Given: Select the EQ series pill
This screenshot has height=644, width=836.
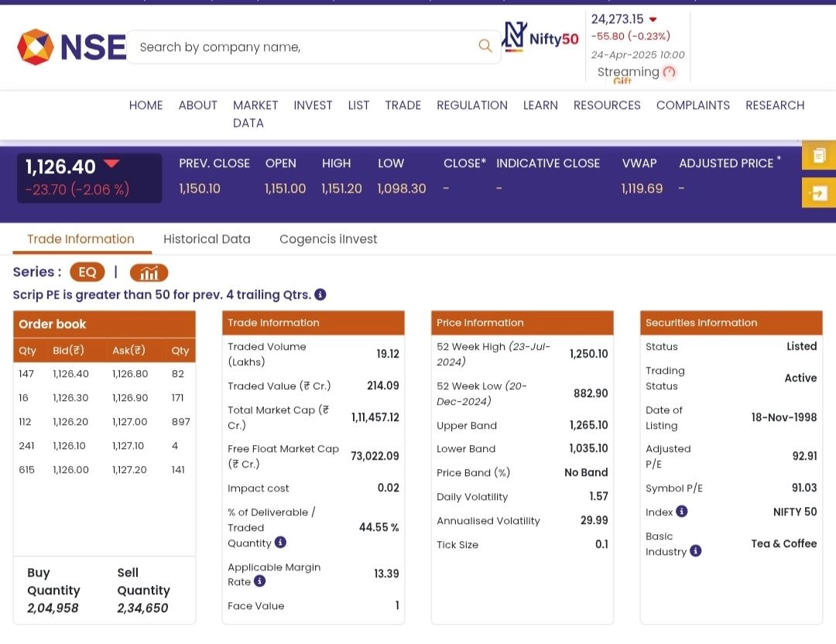Looking at the screenshot, I should click(87, 272).
